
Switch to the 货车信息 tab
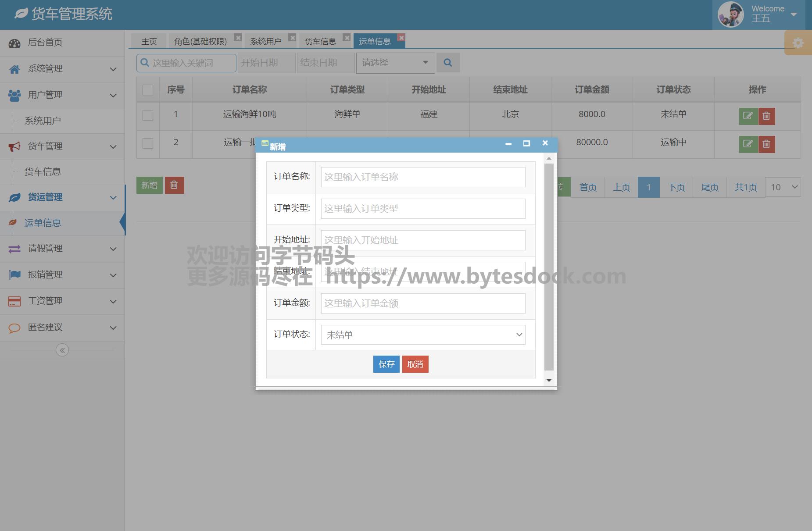(x=320, y=41)
